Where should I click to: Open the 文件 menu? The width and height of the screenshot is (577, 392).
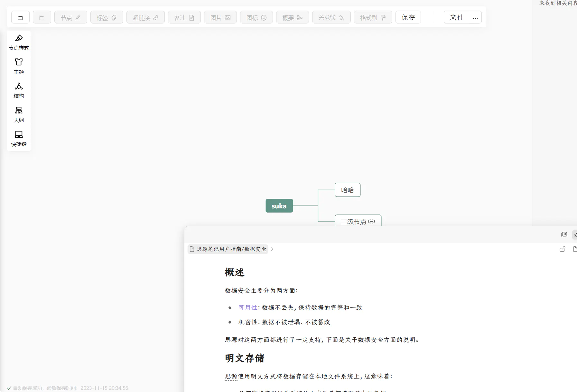pyautogui.click(x=456, y=17)
